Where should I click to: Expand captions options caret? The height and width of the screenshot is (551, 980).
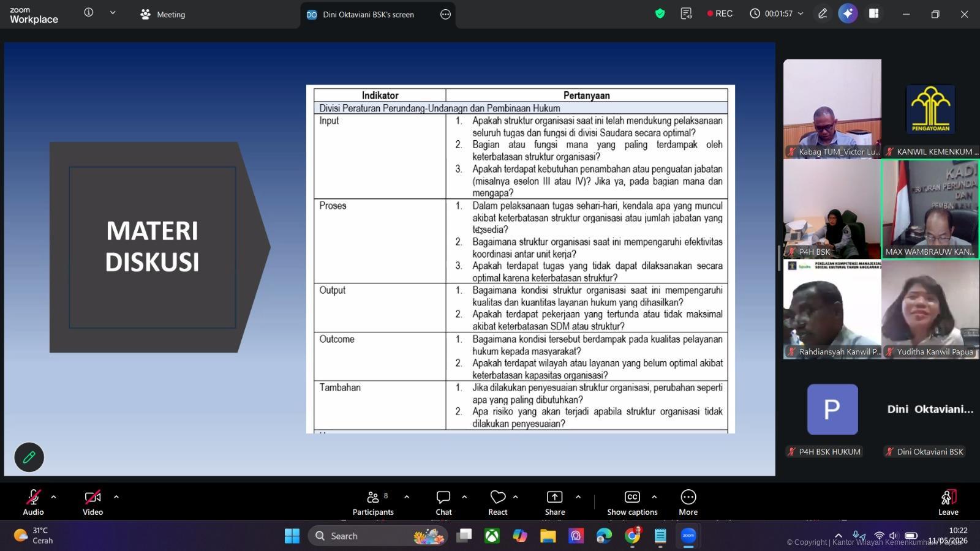[x=654, y=497]
